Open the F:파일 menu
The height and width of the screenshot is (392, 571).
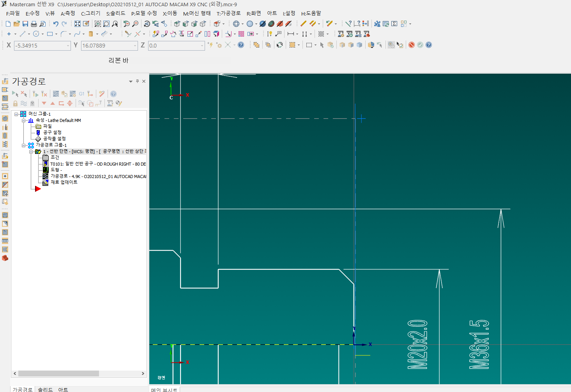pos(13,13)
